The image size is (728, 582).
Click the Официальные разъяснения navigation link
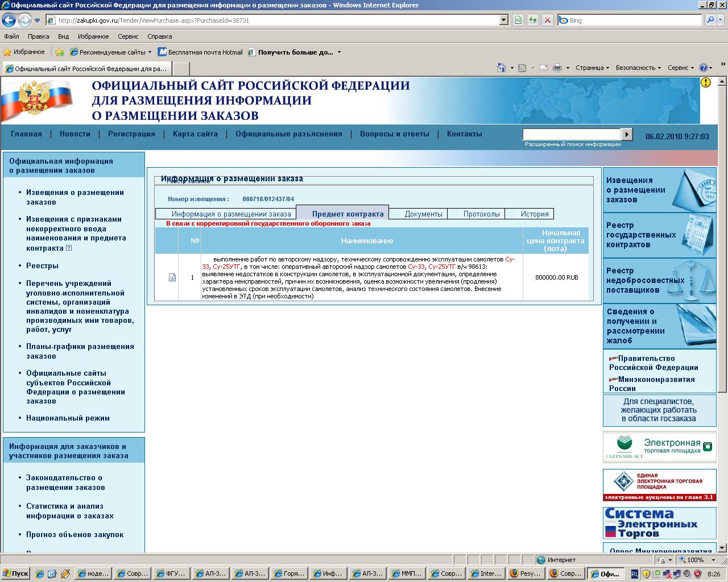[x=289, y=134]
